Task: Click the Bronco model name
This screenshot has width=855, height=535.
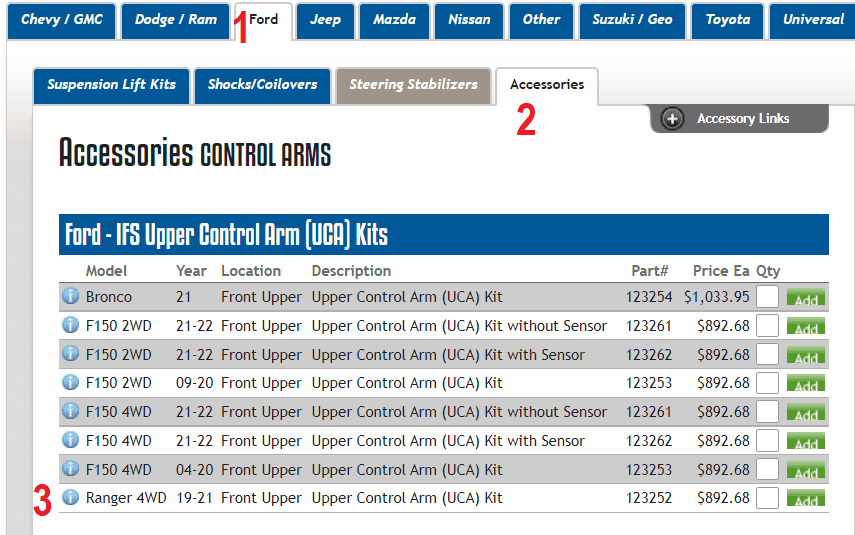Action: tap(109, 297)
